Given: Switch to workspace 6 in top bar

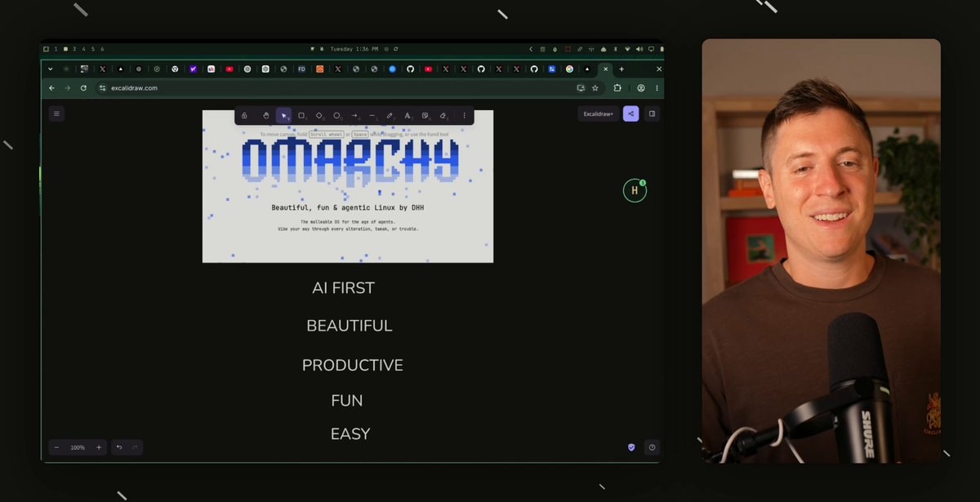Looking at the screenshot, I should pos(103,49).
